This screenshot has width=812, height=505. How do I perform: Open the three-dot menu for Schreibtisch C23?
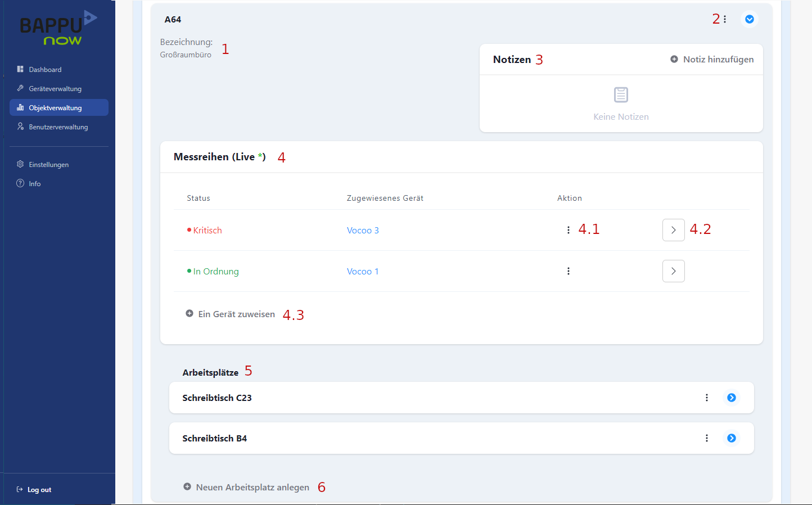[707, 398]
